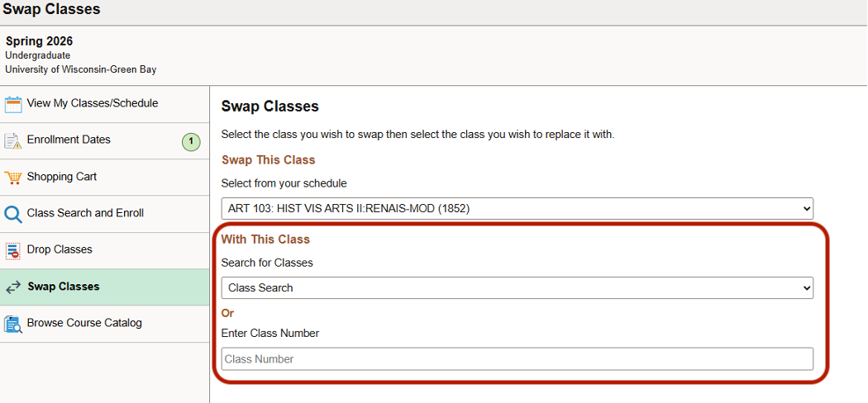Image resolution: width=868 pixels, height=403 pixels.
Task: Go to Enrollment Dates in sidebar
Action: [69, 140]
